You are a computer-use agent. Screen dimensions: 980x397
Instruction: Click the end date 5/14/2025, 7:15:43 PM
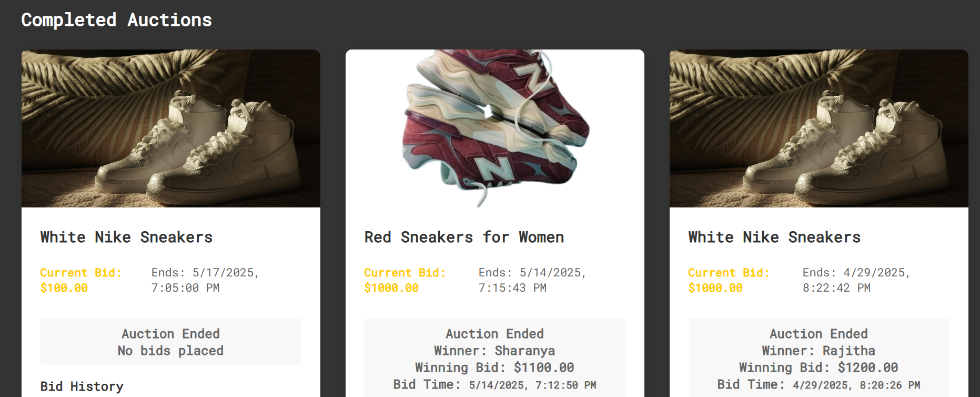[x=532, y=280]
